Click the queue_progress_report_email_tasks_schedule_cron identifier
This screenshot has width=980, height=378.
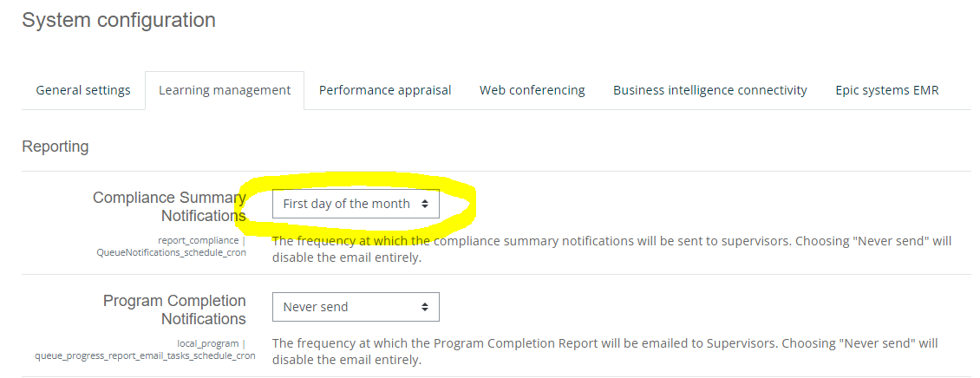coord(145,355)
